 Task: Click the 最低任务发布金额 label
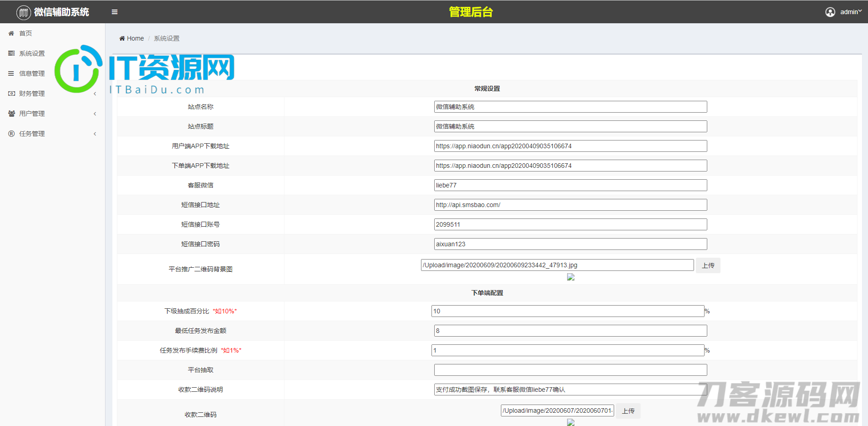click(x=200, y=331)
